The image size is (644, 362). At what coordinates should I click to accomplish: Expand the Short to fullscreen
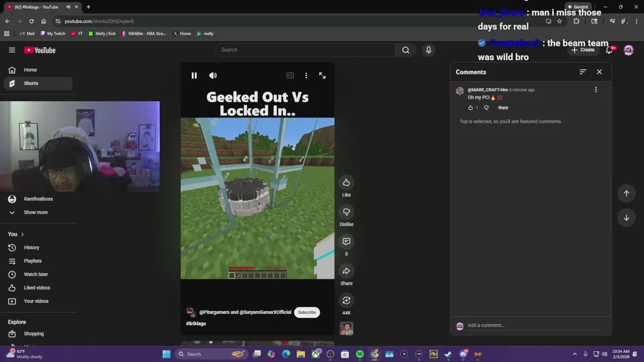pyautogui.click(x=323, y=75)
